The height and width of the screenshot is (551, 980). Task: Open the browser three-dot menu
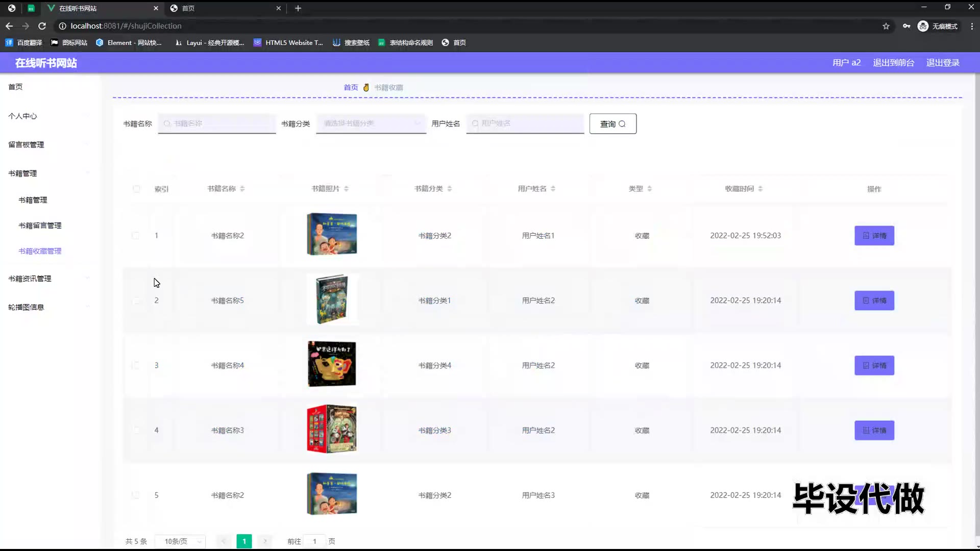[972, 26]
